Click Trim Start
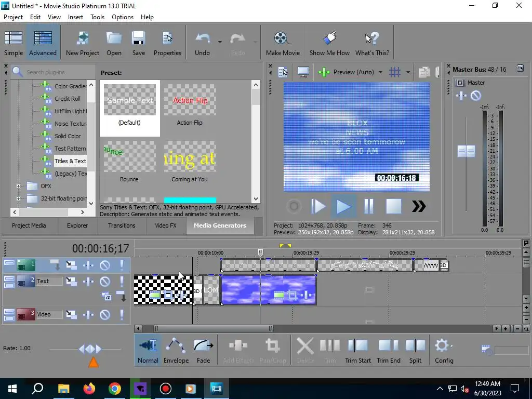Image resolution: width=532 pixels, height=399 pixels. (x=357, y=350)
